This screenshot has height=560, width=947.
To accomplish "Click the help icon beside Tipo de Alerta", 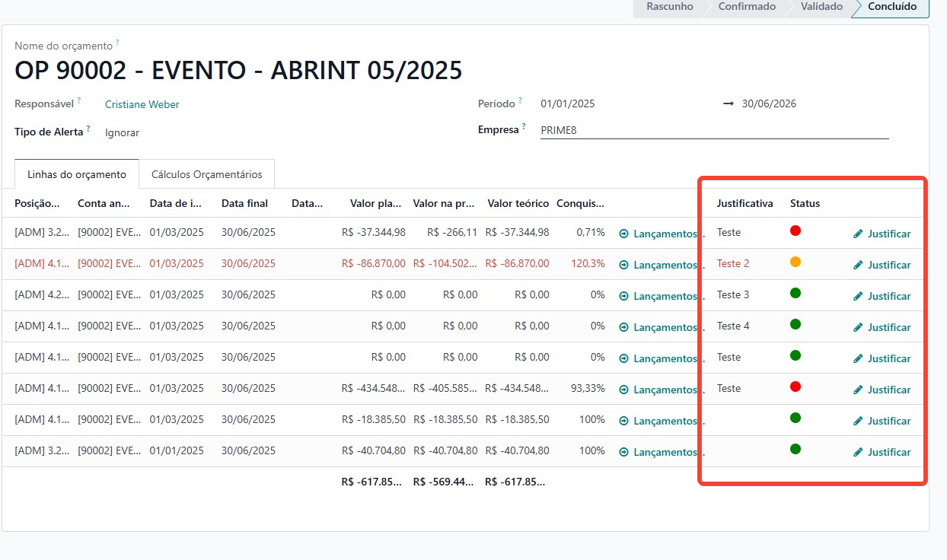I will coord(88,129).
